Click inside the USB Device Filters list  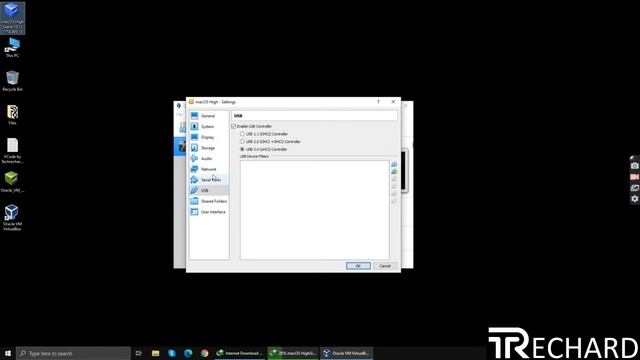coord(314,210)
